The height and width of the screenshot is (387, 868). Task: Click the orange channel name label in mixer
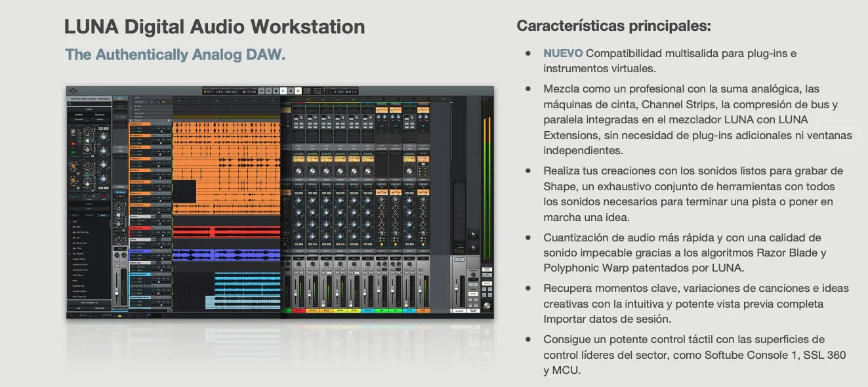point(423,311)
